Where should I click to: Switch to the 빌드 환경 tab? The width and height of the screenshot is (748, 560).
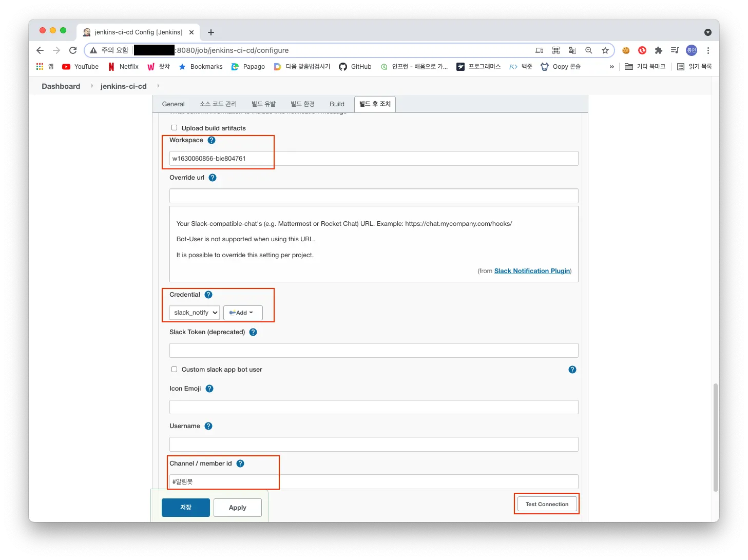pyautogui.click(x=302, y=104)
